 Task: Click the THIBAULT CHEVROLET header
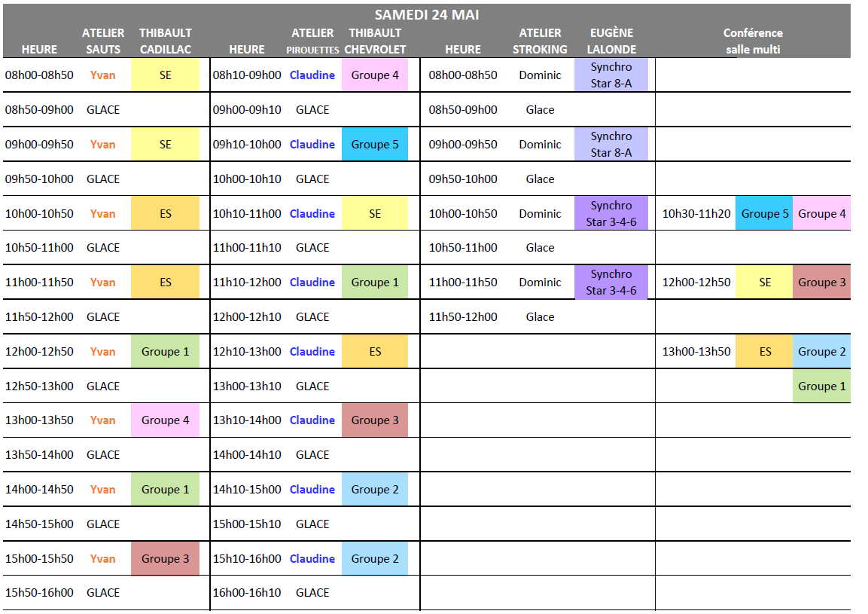[x=375, y=41]
